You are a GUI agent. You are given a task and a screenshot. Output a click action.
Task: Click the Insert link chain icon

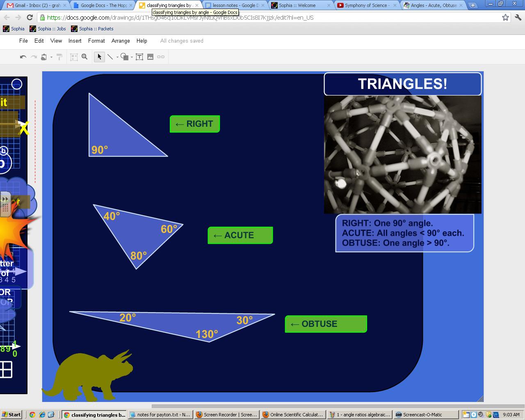pos(161,57)
